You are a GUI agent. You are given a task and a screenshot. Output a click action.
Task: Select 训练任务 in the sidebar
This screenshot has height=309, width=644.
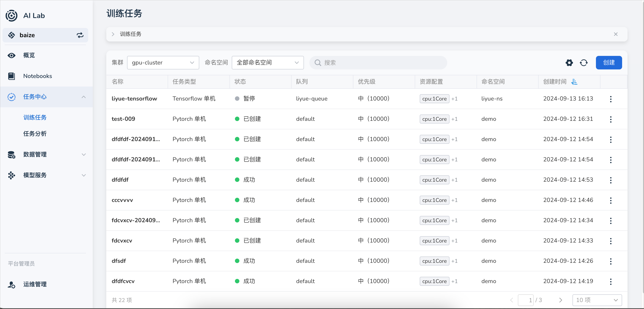[x=35, y=117]
